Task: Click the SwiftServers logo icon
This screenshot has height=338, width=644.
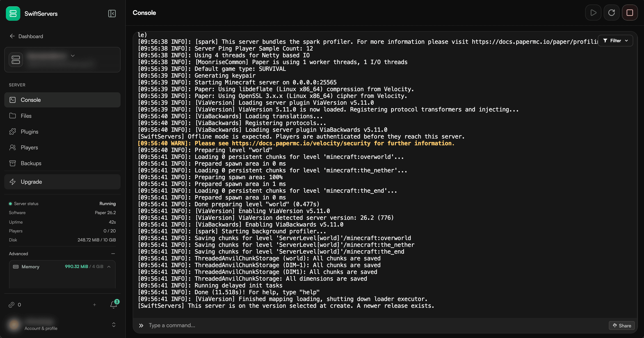Action: (13, 14)
